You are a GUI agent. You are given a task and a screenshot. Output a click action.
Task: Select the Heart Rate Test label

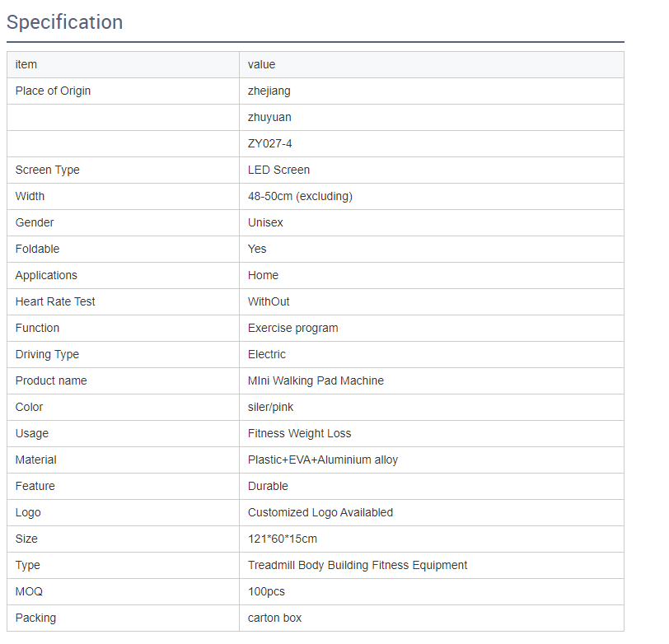point(55,301)
